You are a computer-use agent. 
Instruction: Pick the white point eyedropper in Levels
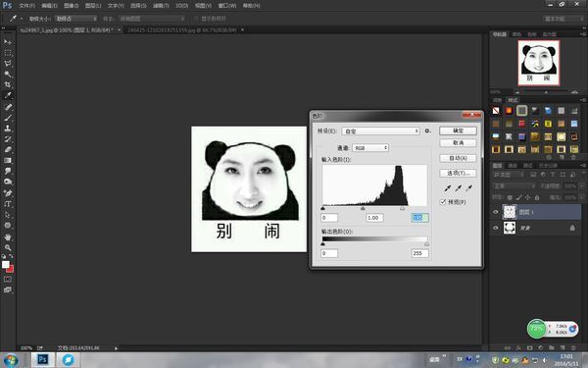468,187
